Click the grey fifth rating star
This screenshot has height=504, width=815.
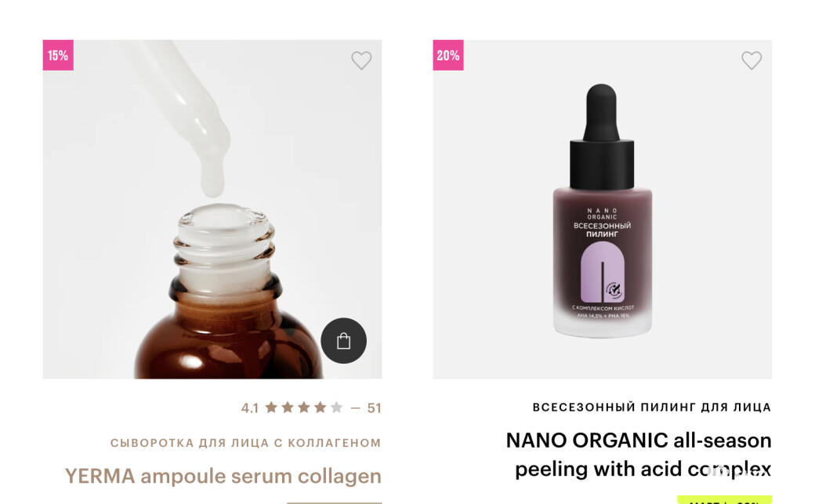pyautogui.click(x=337, y=408)
